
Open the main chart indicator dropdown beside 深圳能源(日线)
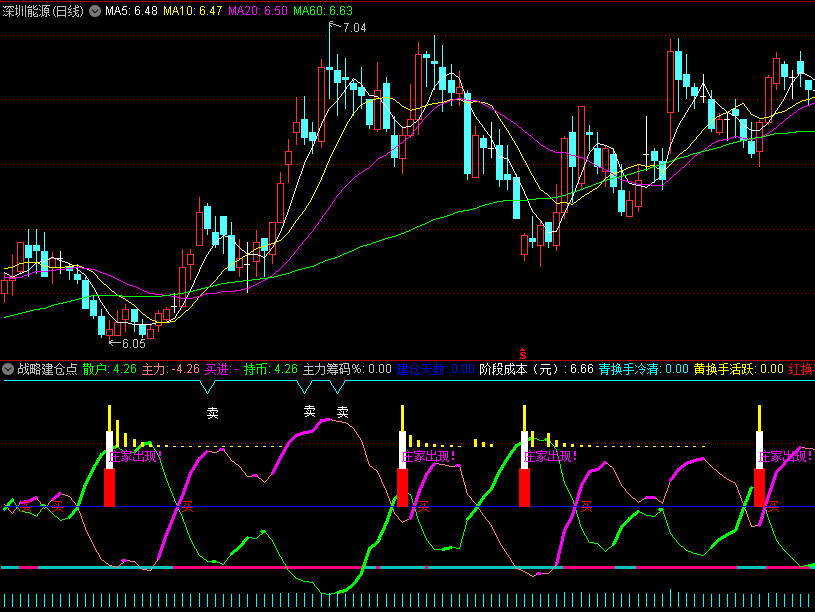95,11
